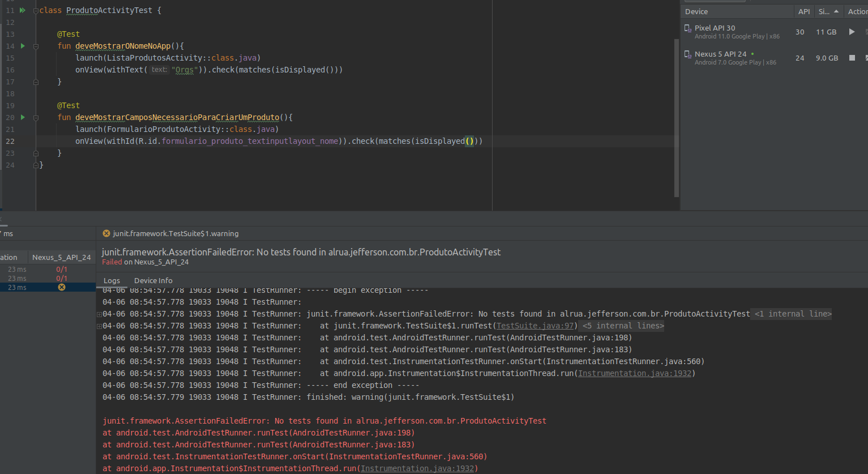
Task: Click the 'text:' parameter hint
Action: click(x=159, y=70)
